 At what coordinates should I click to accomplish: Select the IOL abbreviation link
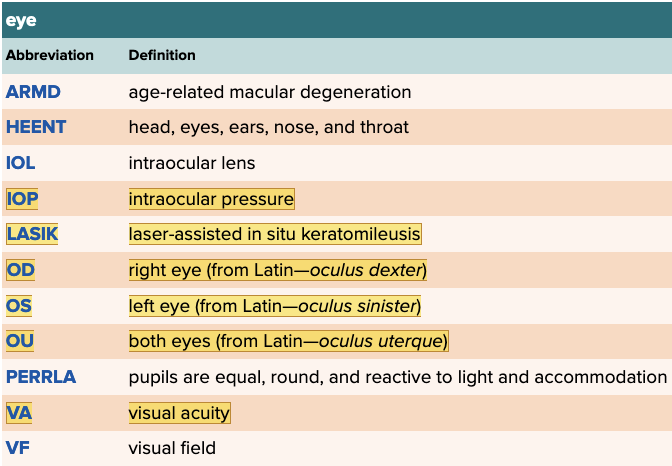[21, 163]
